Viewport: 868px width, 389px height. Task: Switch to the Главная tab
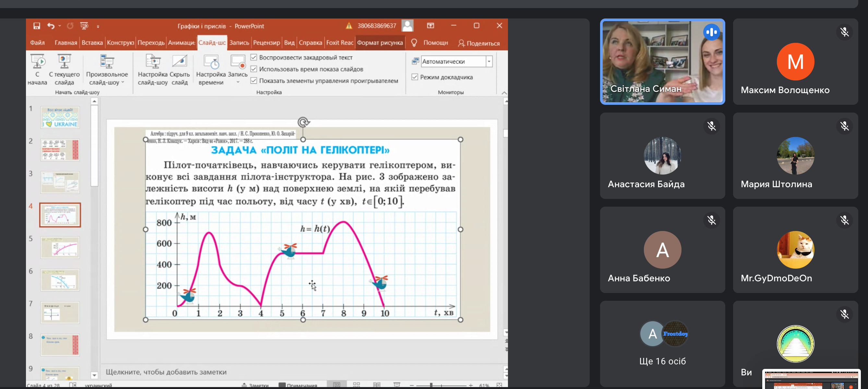[x=66, y=43]
